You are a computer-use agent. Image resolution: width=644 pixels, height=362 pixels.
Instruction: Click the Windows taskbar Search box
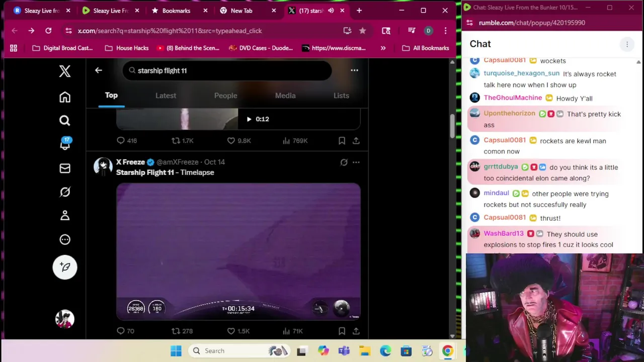tap(240, 351)
